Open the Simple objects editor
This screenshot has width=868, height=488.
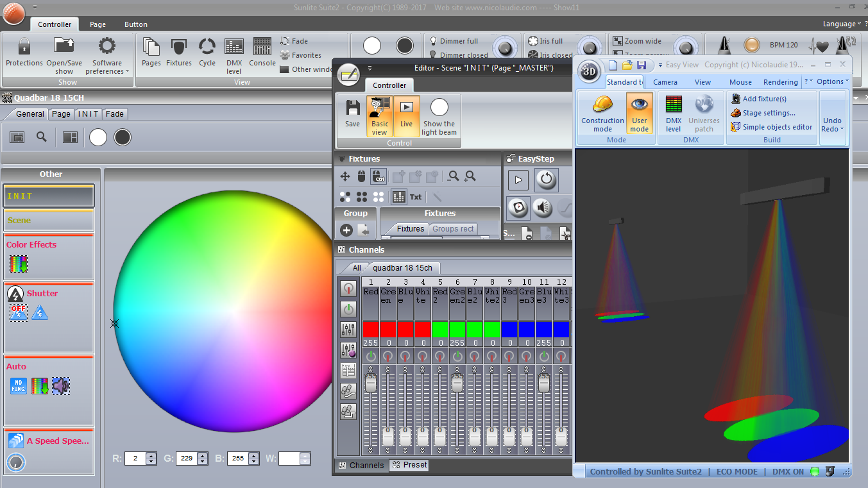(772, 127)
